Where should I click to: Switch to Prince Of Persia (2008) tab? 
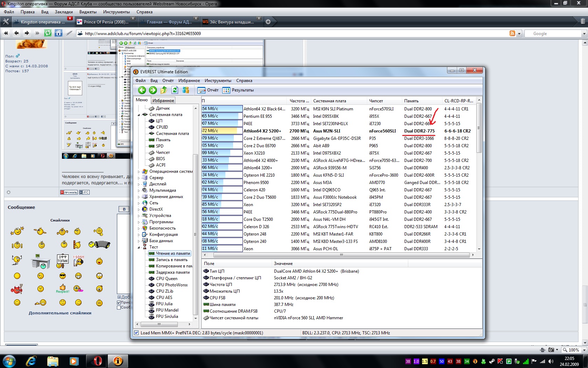pyautogui.click(x=106, y=22)
